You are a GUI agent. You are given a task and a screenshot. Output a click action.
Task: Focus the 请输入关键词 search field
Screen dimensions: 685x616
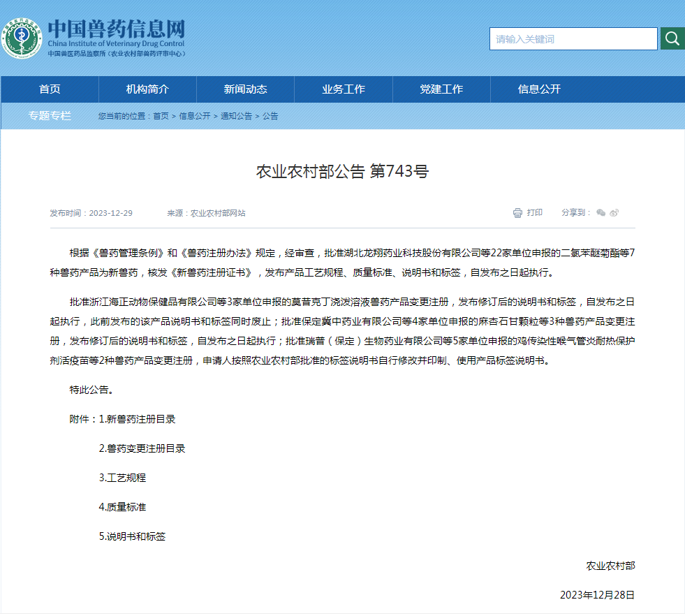(x=573, y=39)
